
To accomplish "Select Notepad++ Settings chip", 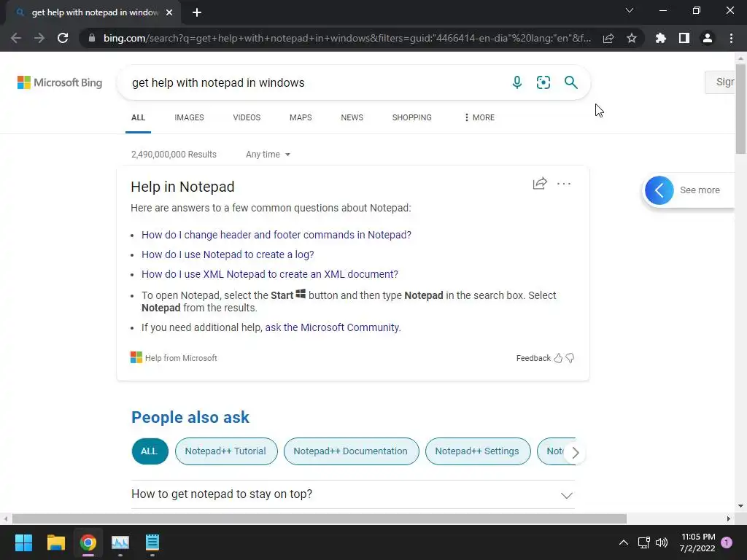I will (477, 451).
